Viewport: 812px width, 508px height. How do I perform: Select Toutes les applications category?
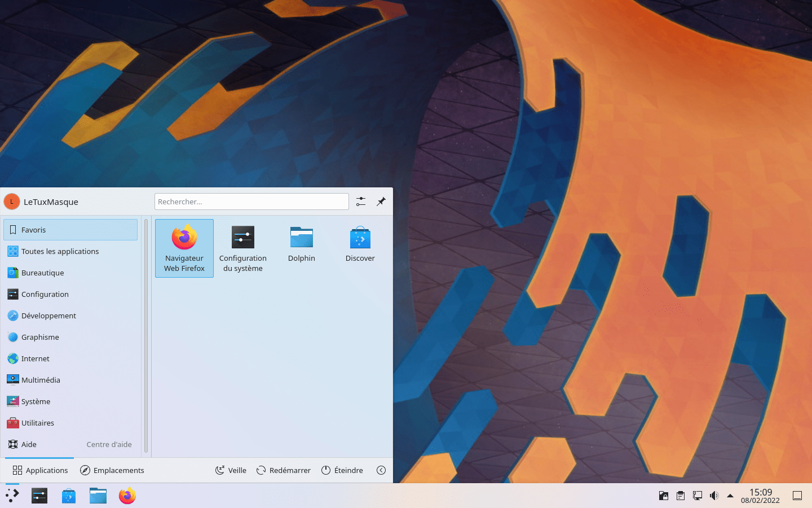[x=60, y=251]
